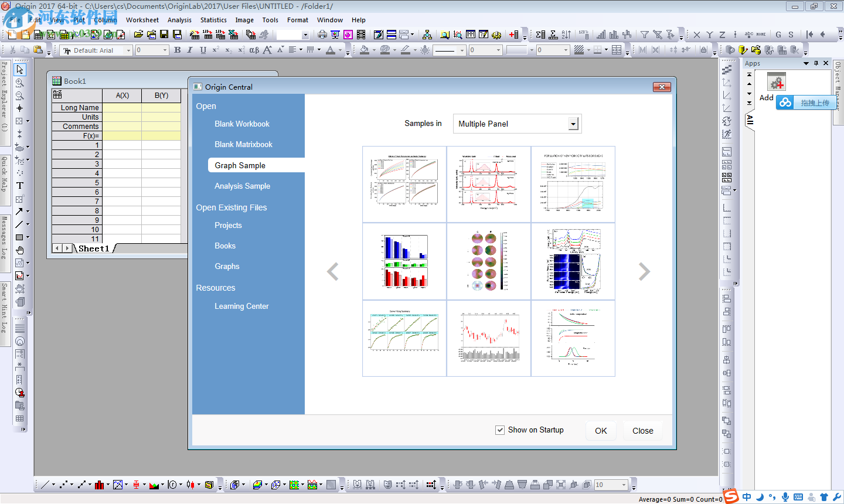Screen dimensions: 844x504
Task: Select column A(X) header in Book1
Action: pos(122,95)
